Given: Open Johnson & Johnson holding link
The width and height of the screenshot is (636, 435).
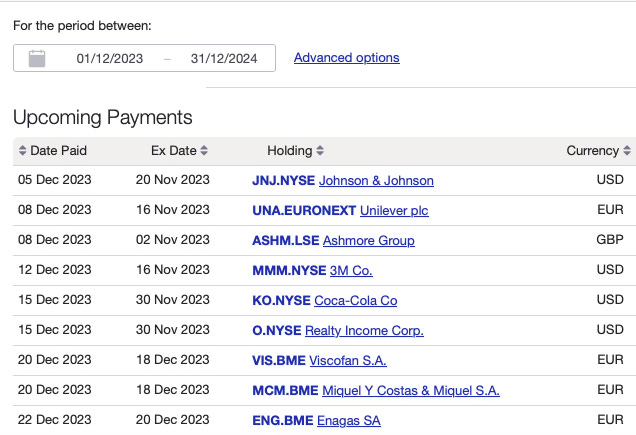Looking at the screenshot, I should point(376,181).
